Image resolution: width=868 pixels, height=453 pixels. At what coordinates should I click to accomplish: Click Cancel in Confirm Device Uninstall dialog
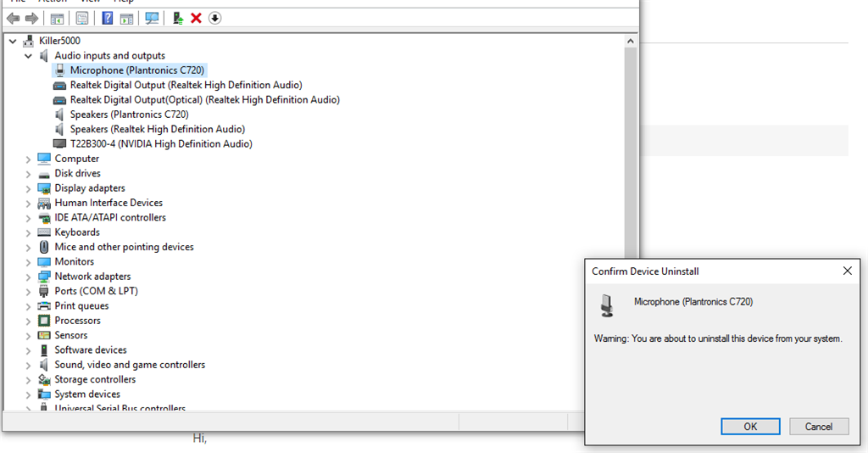point(819,427)
